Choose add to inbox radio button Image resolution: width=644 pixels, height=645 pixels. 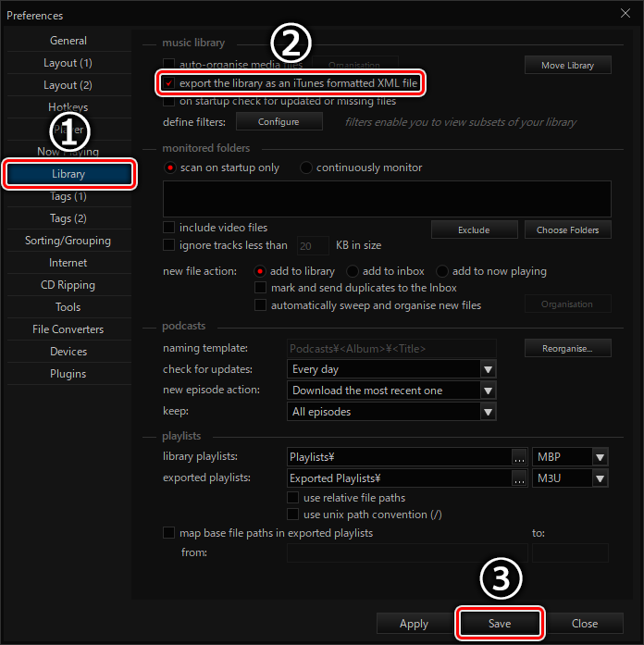pos(353,271)
